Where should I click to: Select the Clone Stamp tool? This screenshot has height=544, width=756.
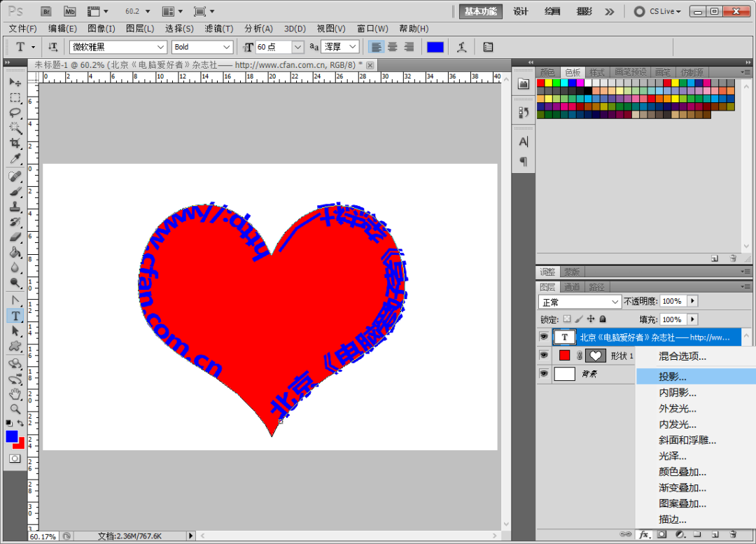click(15, 207)
